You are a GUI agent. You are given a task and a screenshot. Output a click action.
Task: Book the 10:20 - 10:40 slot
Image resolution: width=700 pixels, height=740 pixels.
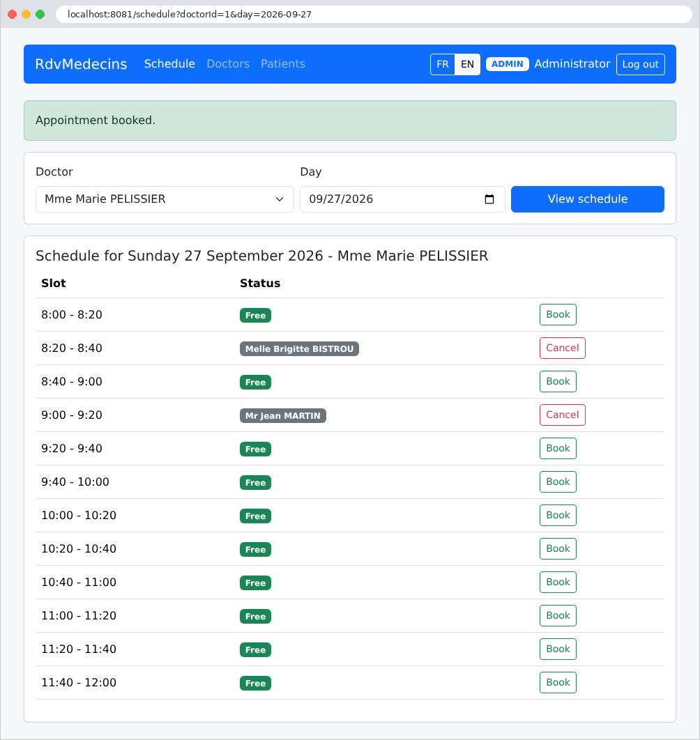click(x=558, y=549)
